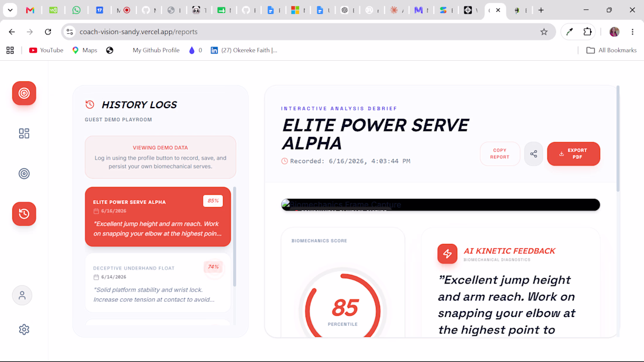Click the eyedropper extension icon

click(569, 32)
